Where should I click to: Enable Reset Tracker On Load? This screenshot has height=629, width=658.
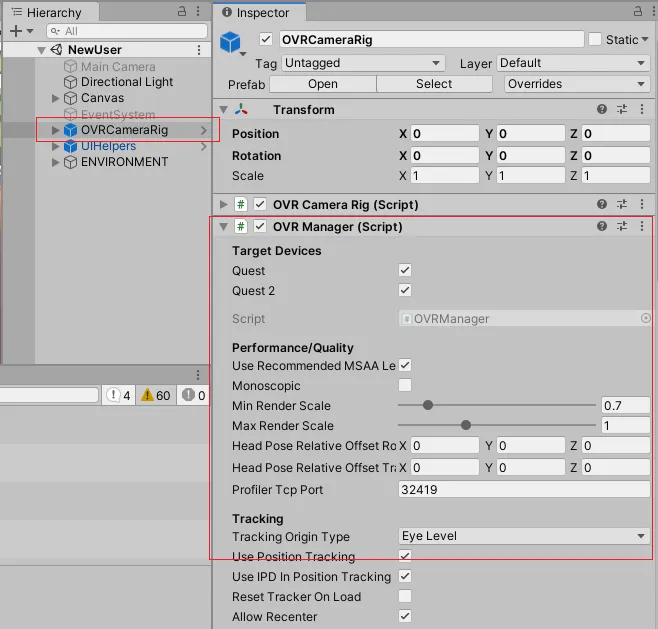[x=405, y=596]
